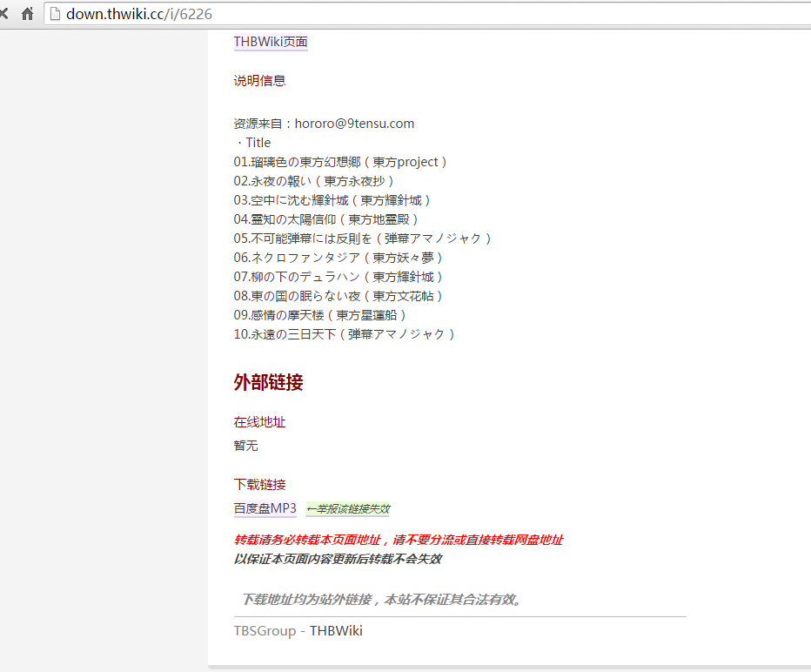Click track 06 ネクロファンタジア
Image resolution: width=811 pixels, height=672 pixels.
pos(338,258)
